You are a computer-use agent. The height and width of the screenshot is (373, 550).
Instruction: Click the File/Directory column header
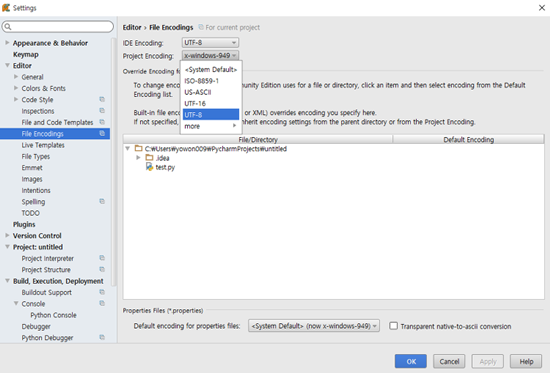pos(258,139)
